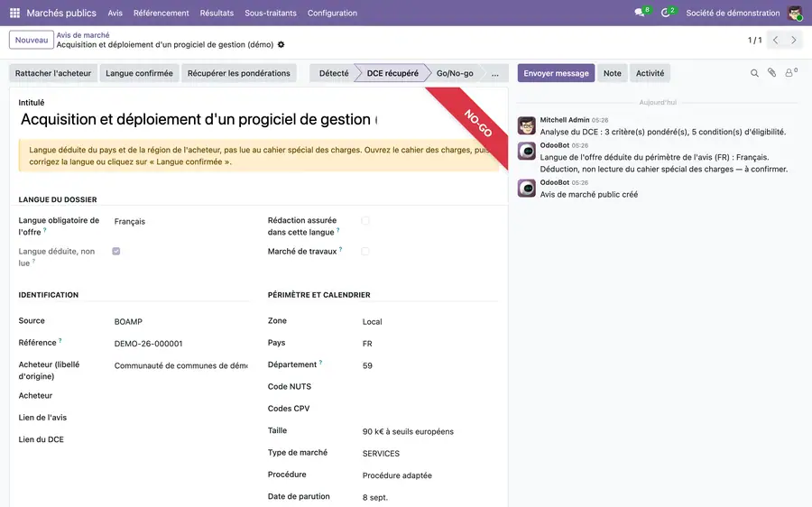Set stage to Go/No-go
Screen dimensions: 812x507
[x=455, y=73]
